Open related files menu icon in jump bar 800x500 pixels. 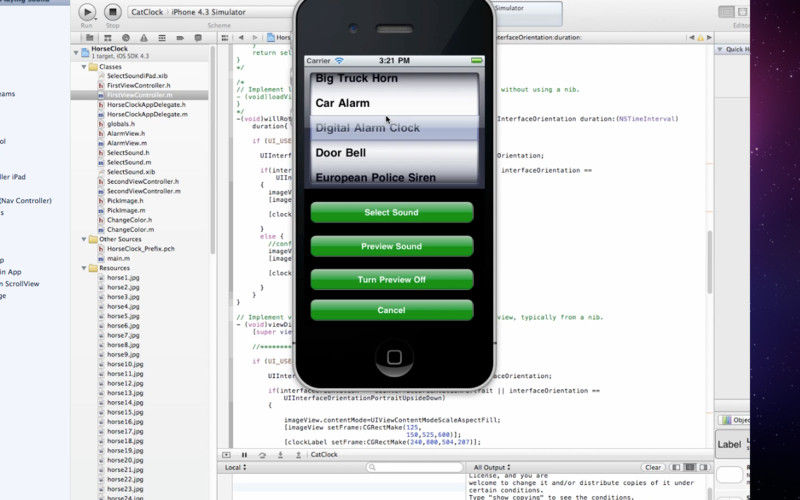(224, 38)
